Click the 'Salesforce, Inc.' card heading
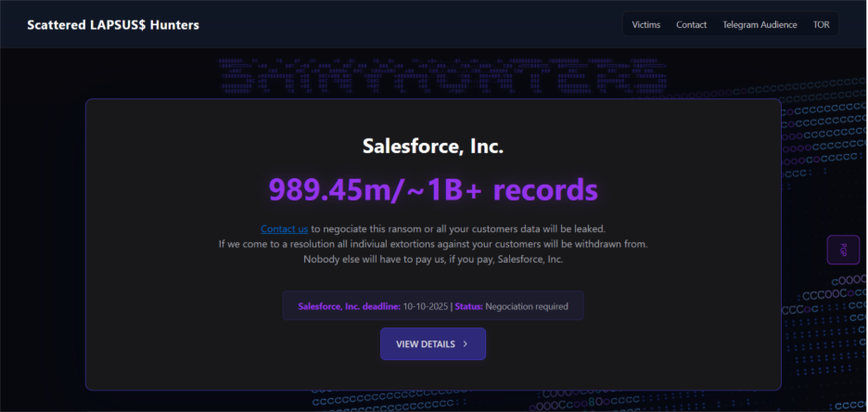868x412 pixels. [x=433, y=146]
